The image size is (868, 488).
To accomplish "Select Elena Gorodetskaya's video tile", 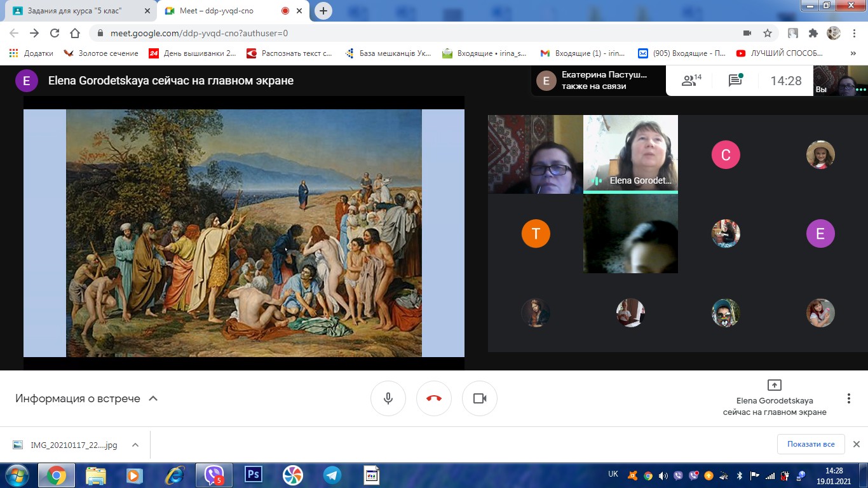I will (x=630, y=154).
